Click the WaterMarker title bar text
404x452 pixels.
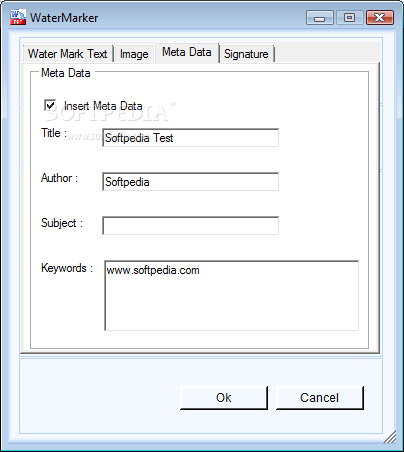pos(64,18)
